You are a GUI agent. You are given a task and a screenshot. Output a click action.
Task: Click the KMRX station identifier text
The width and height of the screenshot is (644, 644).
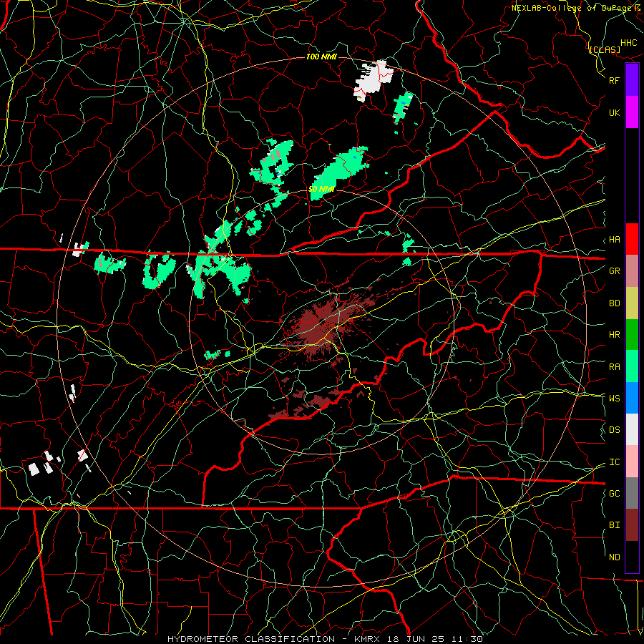[368, 639]
